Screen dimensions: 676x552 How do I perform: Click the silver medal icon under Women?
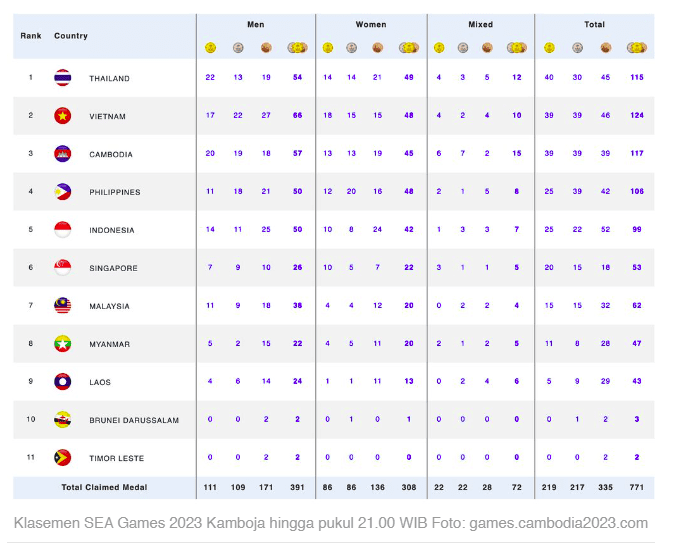point(351,47)
